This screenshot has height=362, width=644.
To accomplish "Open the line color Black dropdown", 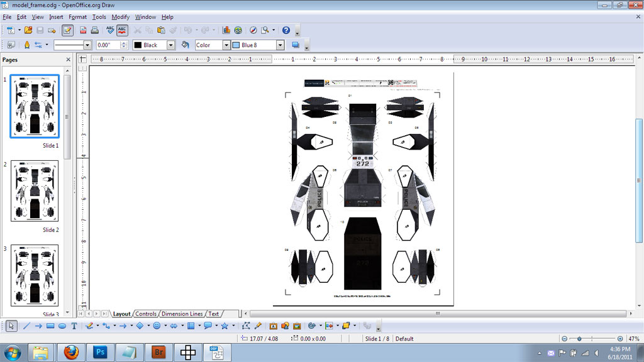I will tap(170, 45).
